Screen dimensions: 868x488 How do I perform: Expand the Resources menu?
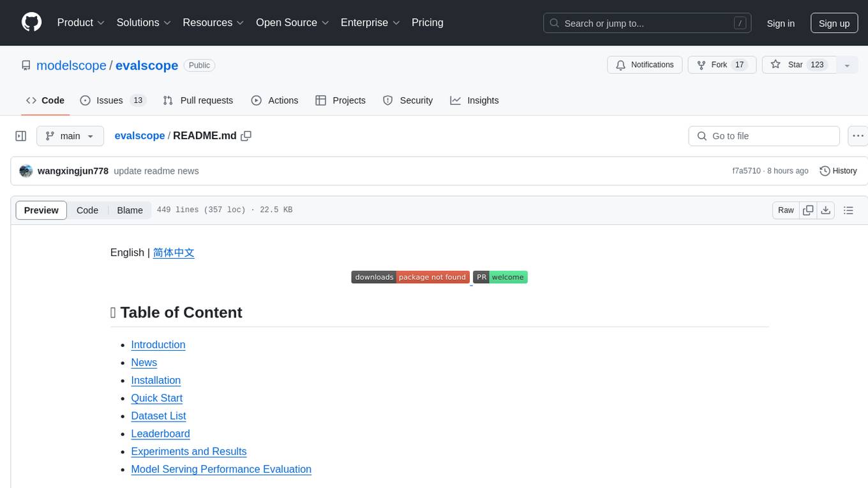(213, 22)
